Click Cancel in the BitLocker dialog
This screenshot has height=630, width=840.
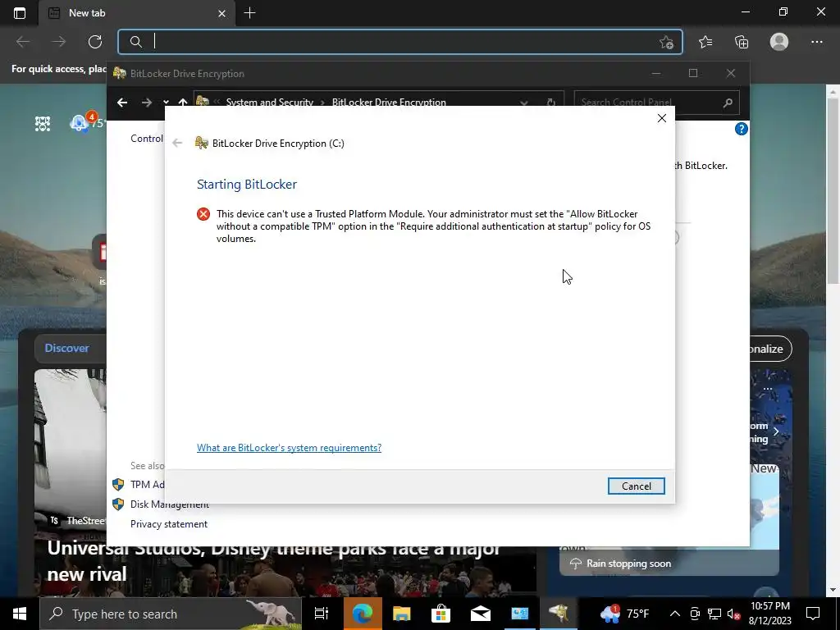pos(636,486)
